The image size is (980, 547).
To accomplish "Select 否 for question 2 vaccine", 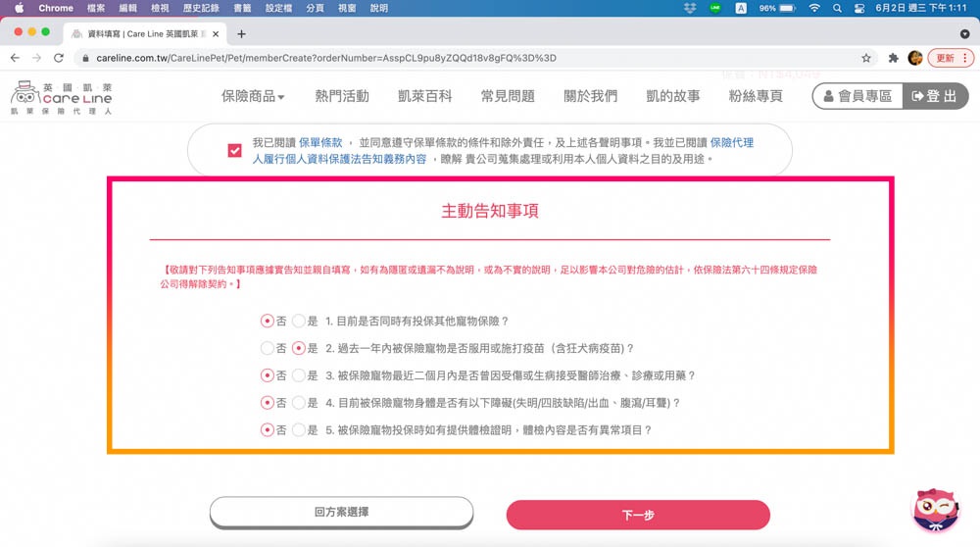I will 267,348.
